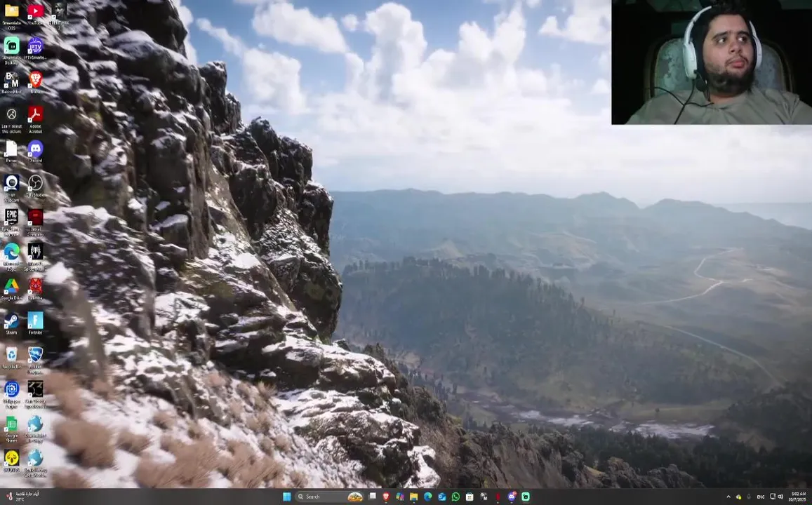Image resolution: width=812 pixels, height=505 pixels.
Task: Open Streamlabs from the taskbar
Action: 526,497
